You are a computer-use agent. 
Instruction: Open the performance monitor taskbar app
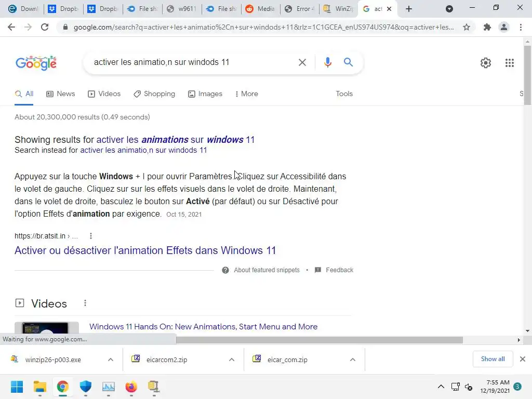108,387
